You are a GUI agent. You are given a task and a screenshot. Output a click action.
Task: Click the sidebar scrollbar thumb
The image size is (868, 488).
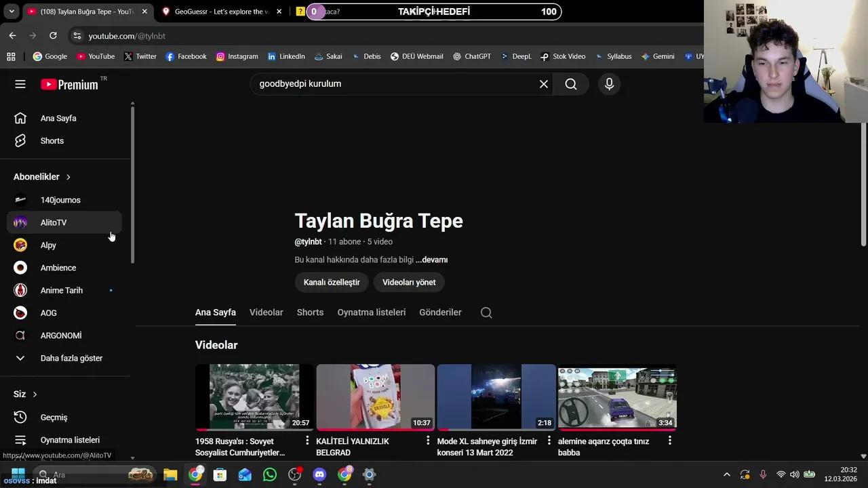[132, 184]
